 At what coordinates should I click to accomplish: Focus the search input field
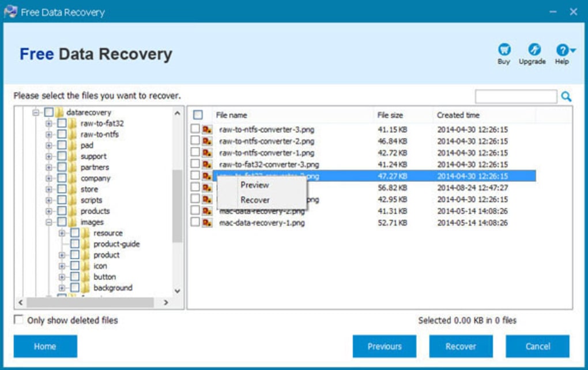pyautogui.click(x=516, y=96)
